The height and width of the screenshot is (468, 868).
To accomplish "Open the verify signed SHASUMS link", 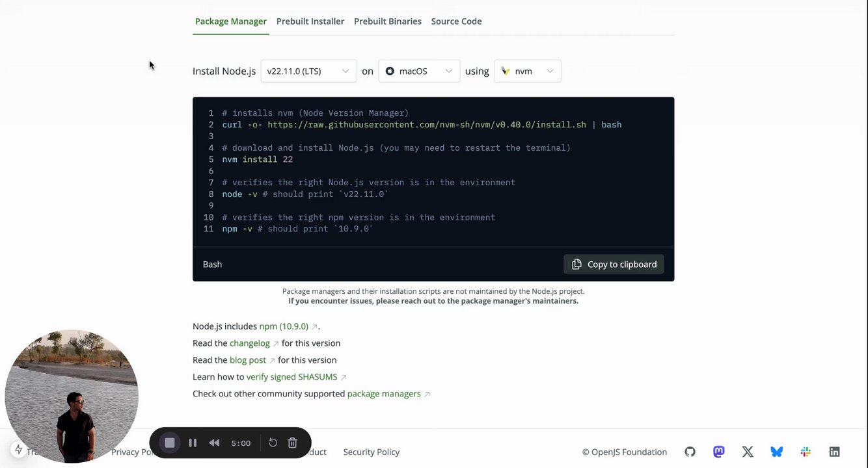I will 296,377.
